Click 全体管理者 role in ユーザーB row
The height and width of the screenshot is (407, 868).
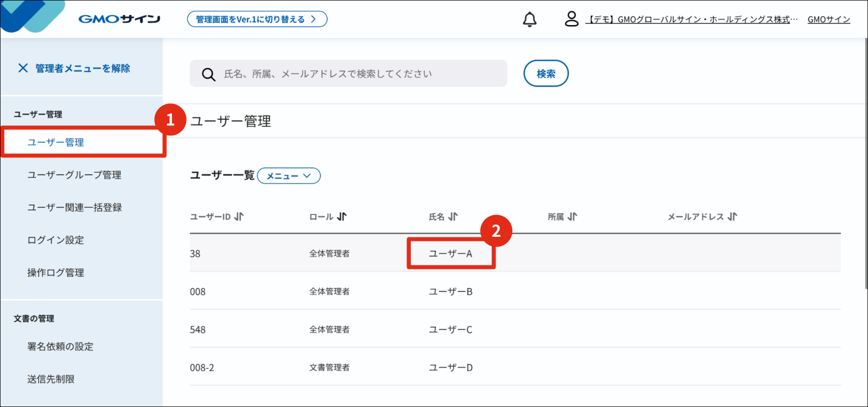point(329,291)
